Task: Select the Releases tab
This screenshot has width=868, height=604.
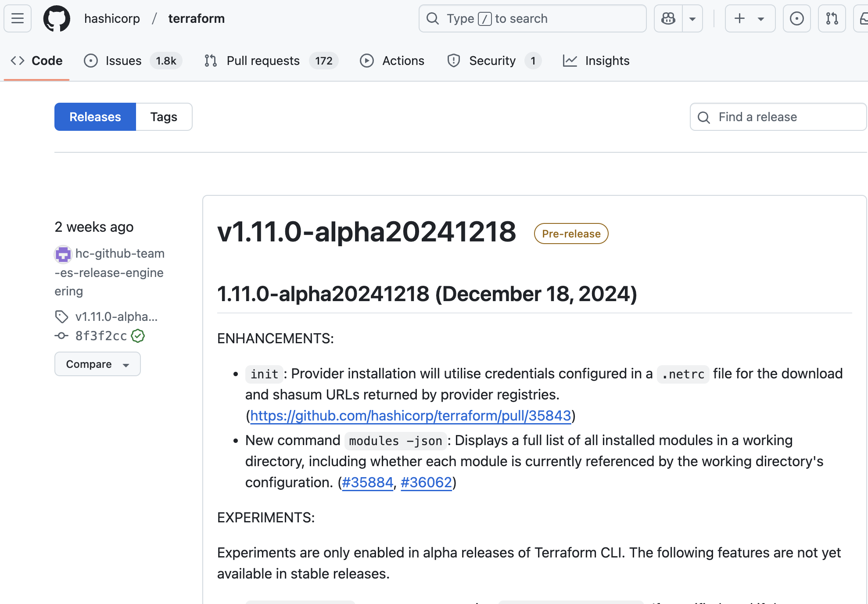Action: pos(95,117)
